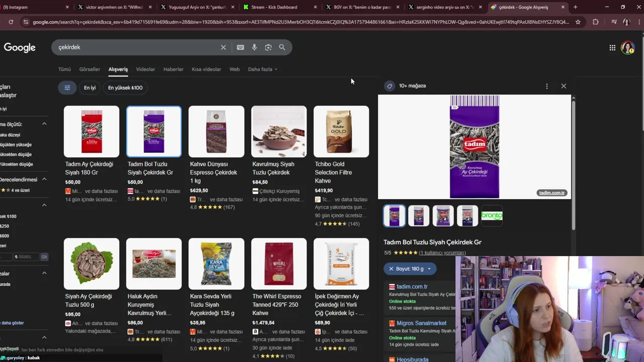Select the ₺600 price limit option
This screenshot has height=362, width=644.
tap(5, 236)
